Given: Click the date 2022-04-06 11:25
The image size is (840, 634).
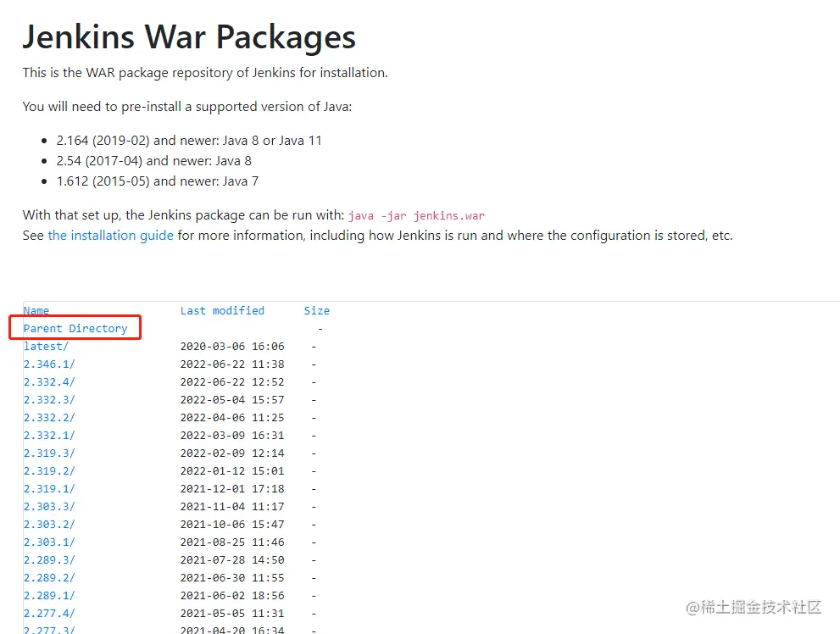Looking at the screenshot, I should point(232,417).
